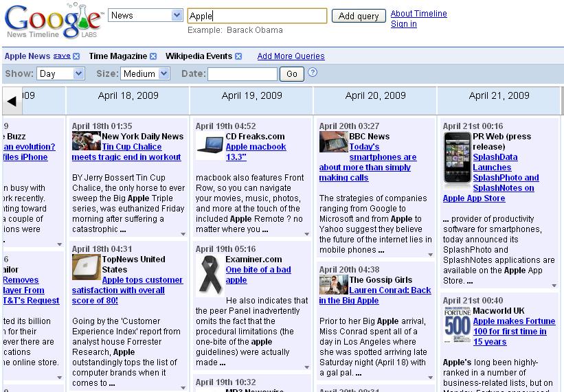Open the Tin Cup Chalice horse thumbnail
564x392 pixels.
(87, 141)
